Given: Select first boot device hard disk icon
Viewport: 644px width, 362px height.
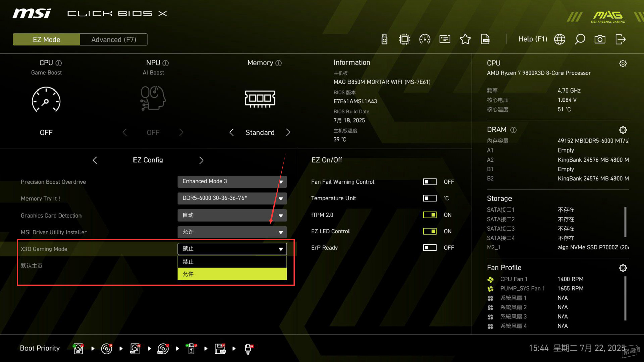Looking at the screenshot, I should click(x=78, y=349).
